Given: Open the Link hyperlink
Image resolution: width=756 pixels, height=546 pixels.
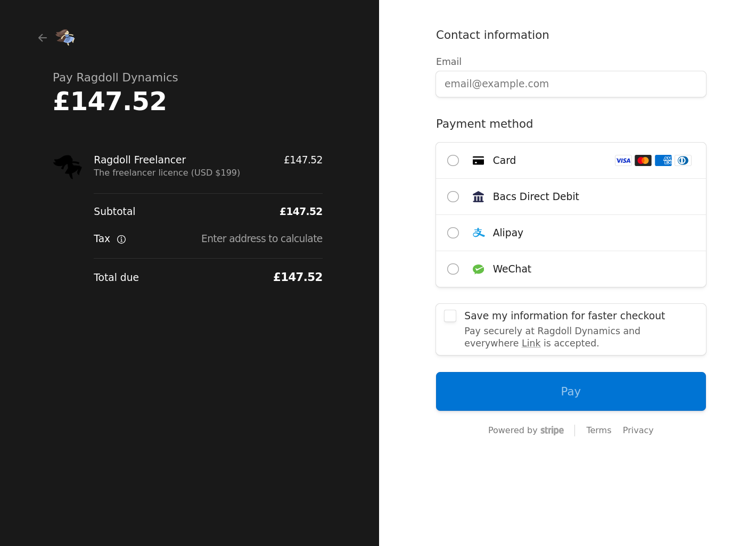Looking at the screenshot, I should [531, 343].
